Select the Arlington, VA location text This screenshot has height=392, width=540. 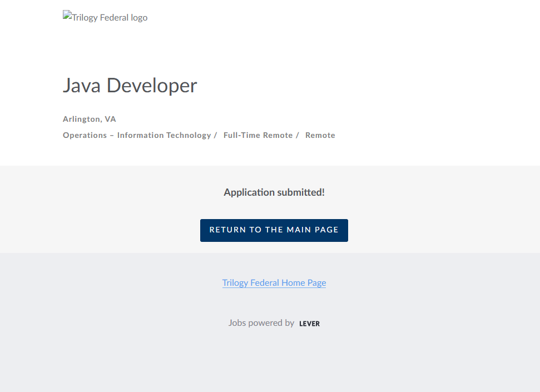point(89,119)
